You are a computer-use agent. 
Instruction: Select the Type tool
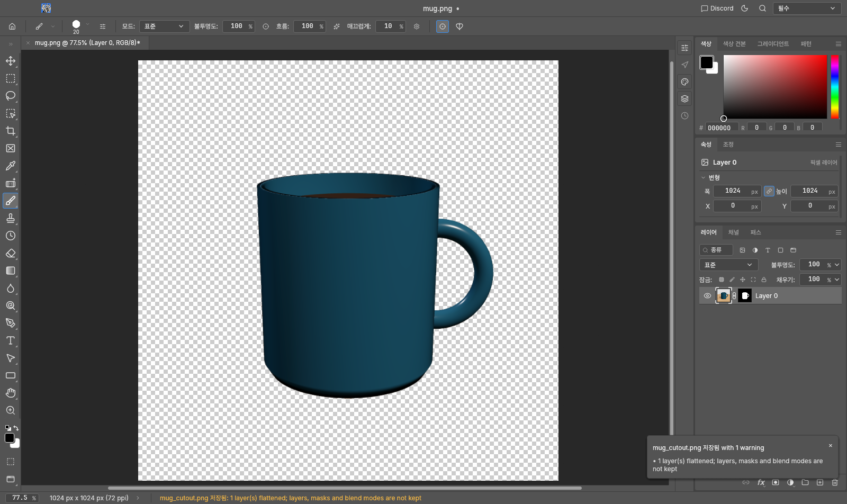[11, 340]
